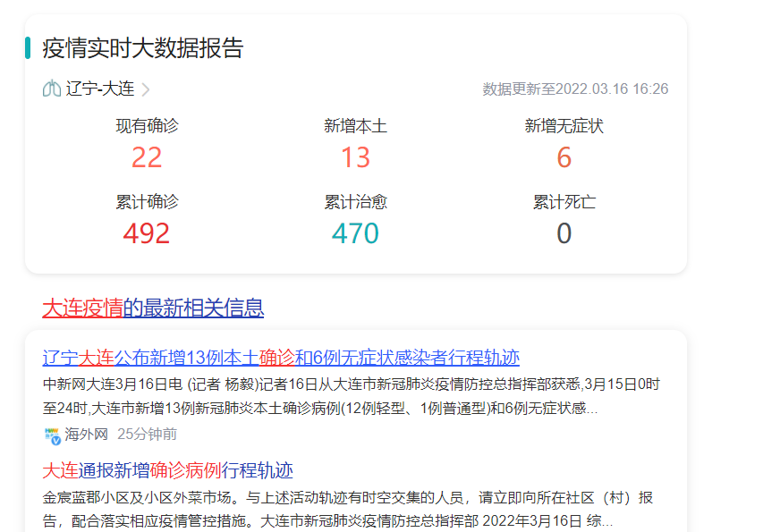Click the lungs icon beside 辽宁-大连
The height and width of the screenshot is (532, 763).
click(52, 89)
